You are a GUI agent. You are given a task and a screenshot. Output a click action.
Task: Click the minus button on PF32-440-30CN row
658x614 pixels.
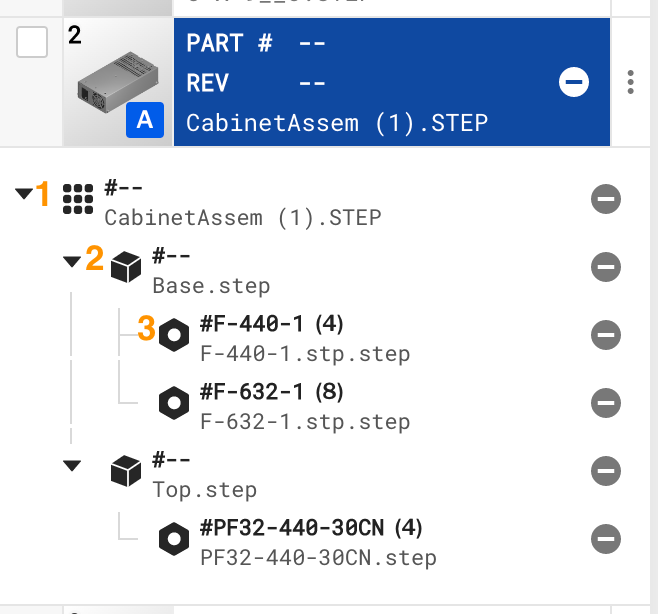pyautogui.click(x=606, y=539)
